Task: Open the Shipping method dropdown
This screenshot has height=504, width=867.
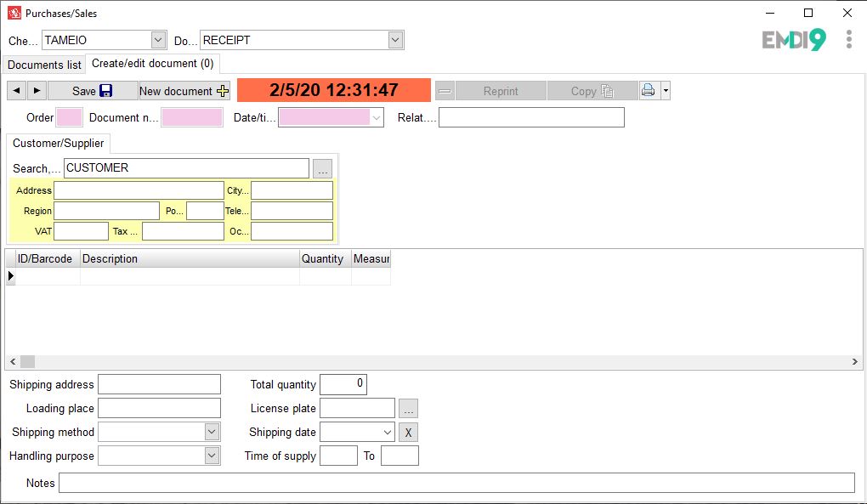Action: click(212, 432)
